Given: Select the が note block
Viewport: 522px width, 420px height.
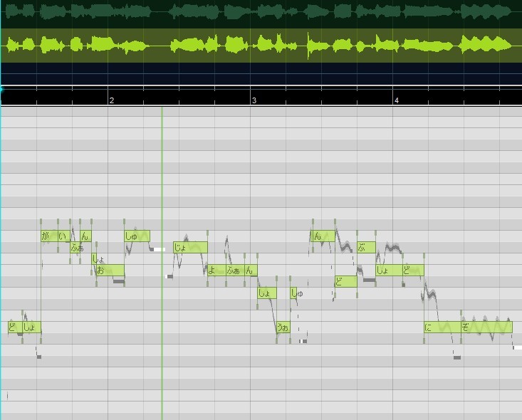Looking at the screenshot, I should 49,236.
